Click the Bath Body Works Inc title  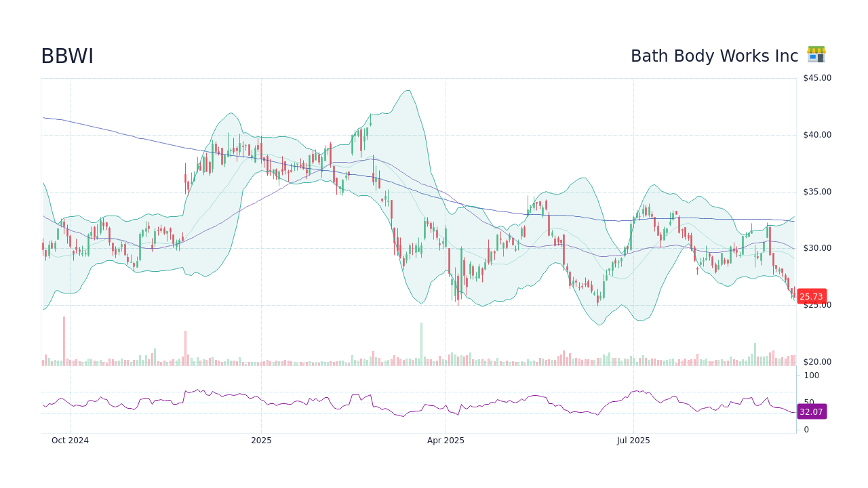(714, 56)
